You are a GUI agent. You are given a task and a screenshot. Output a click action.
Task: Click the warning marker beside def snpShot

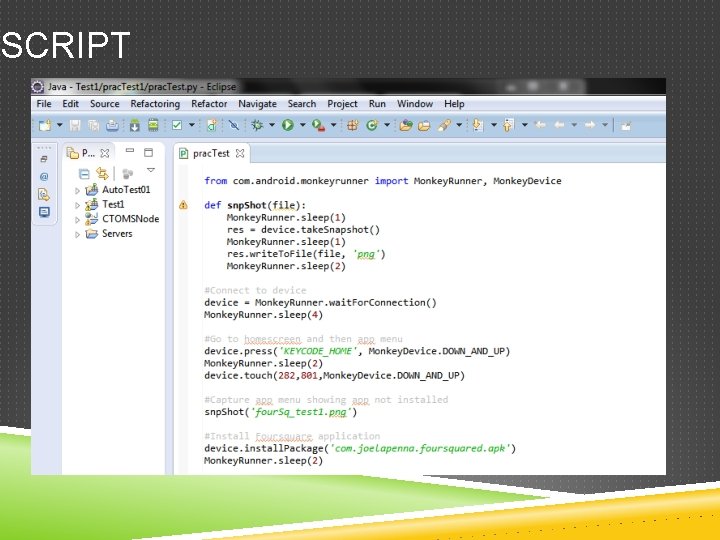tap(183, 205)
